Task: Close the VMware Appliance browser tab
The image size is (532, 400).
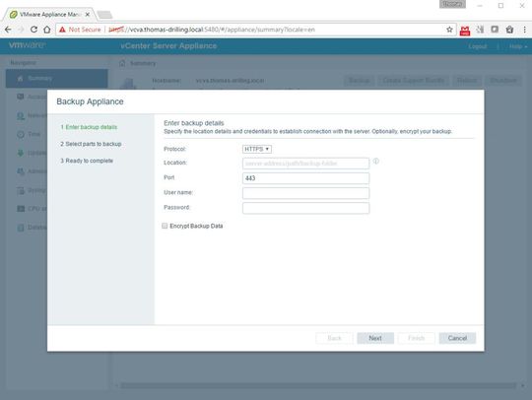Action: coord(88,14)
